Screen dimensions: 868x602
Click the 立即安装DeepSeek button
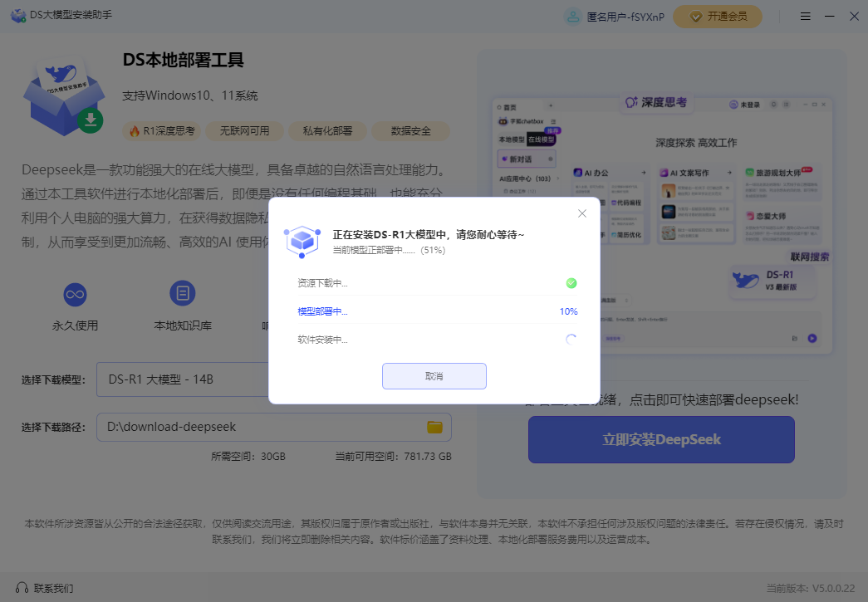click(661, 439)
